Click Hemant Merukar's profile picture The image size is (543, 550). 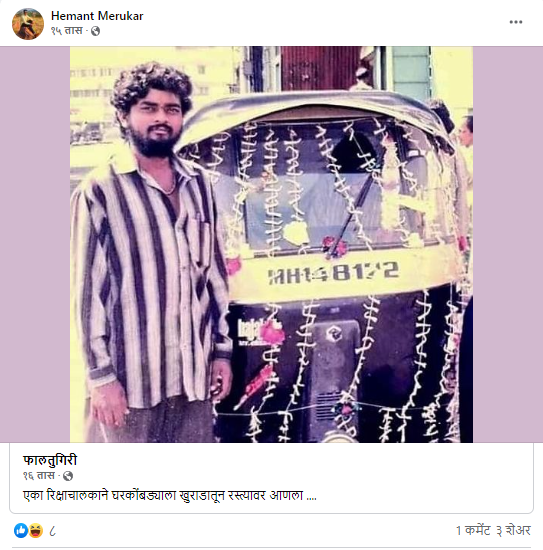(x=28, y=24)
